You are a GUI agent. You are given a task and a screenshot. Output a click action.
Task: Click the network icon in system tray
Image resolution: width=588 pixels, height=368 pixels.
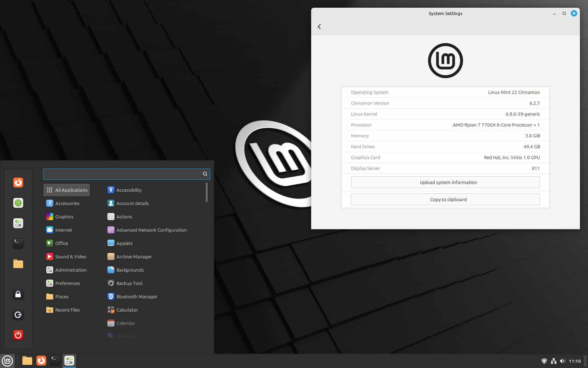(x=554, y=361)
